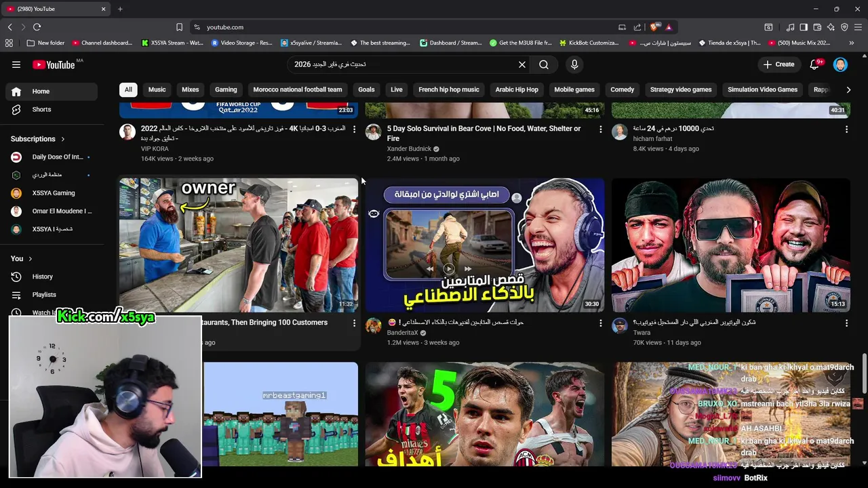Screen dimensions: 868x488
Task: Select the Arabic Hip Hop chip
Action: coord(517,89)
